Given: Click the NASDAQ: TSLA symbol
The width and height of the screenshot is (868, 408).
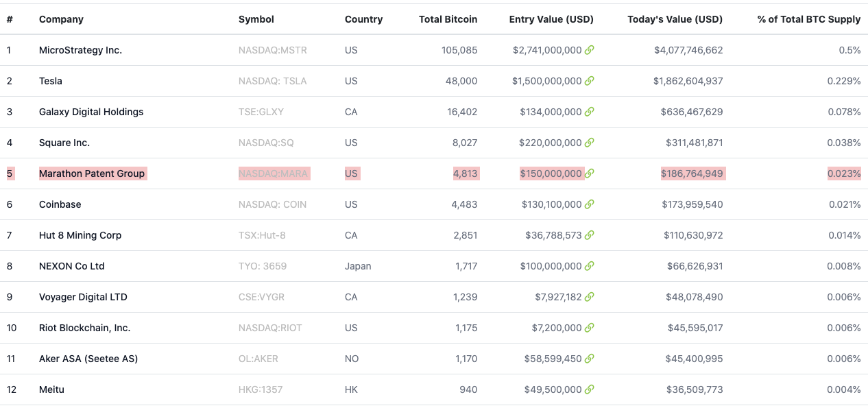Looking at the screenshot, I should click(x=272, y=81).
